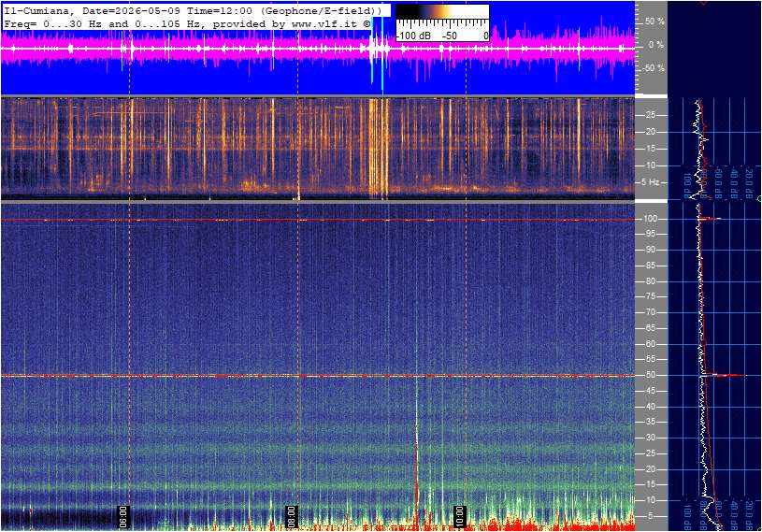Select the 08:00 time marker
This screenshot has width=762, height=532.
click(x=291, y=516)
